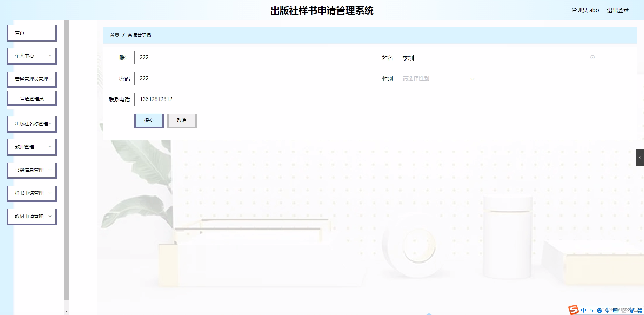Clear the 姓名 field using the circled x
The height and width of the screenshot is (315, 644).
click(x=592, y=57)
